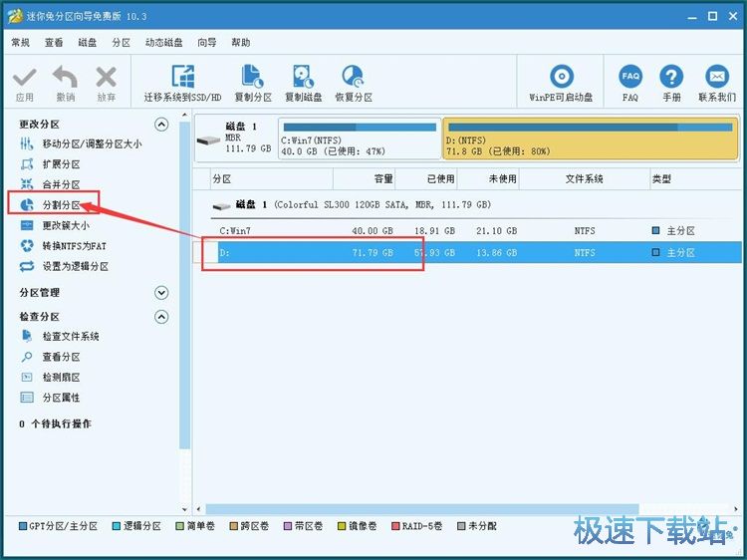Sort by the Used (已使用) column header
The height and width of the screenshot is (560, 747).
(x=426, y=178)
